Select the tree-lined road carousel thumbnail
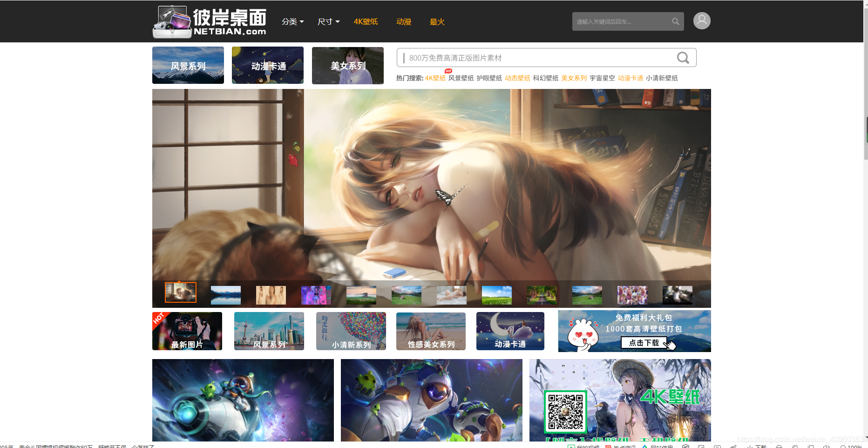Image resolution: width=868 pixels, height=448 pixels. coord(542,295)
